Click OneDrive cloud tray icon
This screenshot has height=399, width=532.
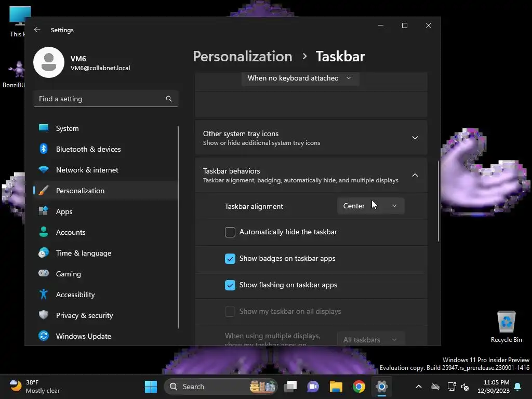pyautogui.click(x=435, y=387)
